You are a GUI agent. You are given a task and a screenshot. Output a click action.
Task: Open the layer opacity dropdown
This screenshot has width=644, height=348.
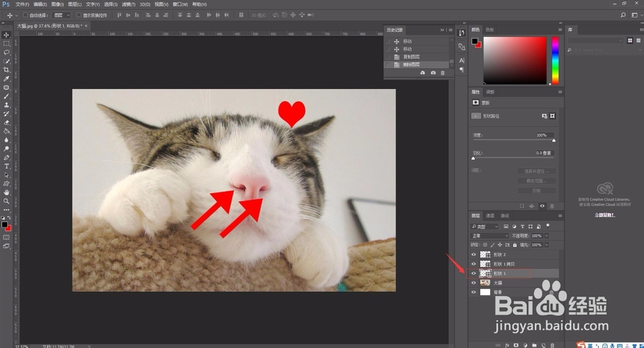[x=547, y=236]
